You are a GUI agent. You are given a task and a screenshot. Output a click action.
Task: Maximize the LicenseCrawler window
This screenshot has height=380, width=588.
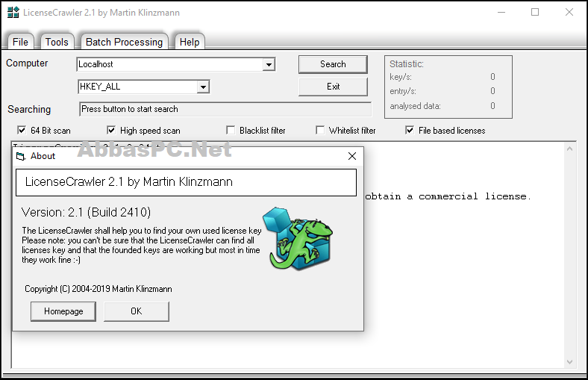coord(535,13)
